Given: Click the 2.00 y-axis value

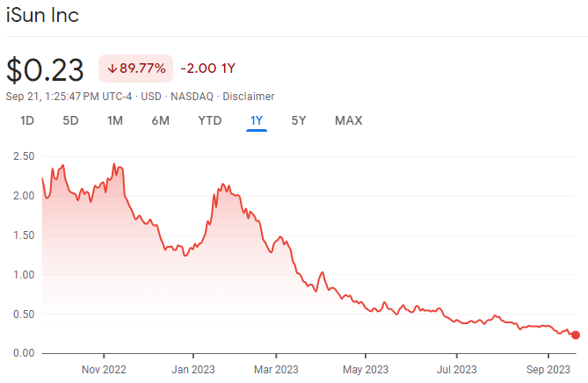Looking at the screenshot, I should pyautogui.click(x=24, y=196).
